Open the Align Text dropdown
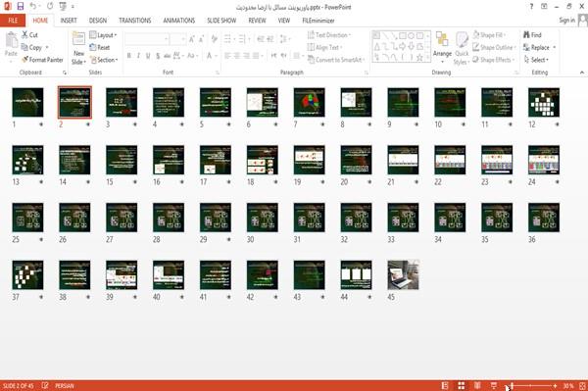The image size is (588, 391). tap(324, 47)
